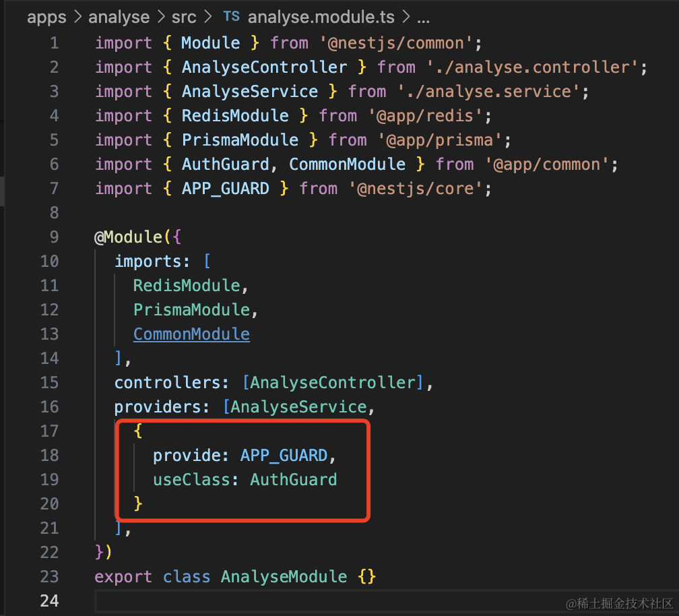This screenshot has width=679, height=616.
Task: Click the './analyse.controller' import path
Action: 531,67
